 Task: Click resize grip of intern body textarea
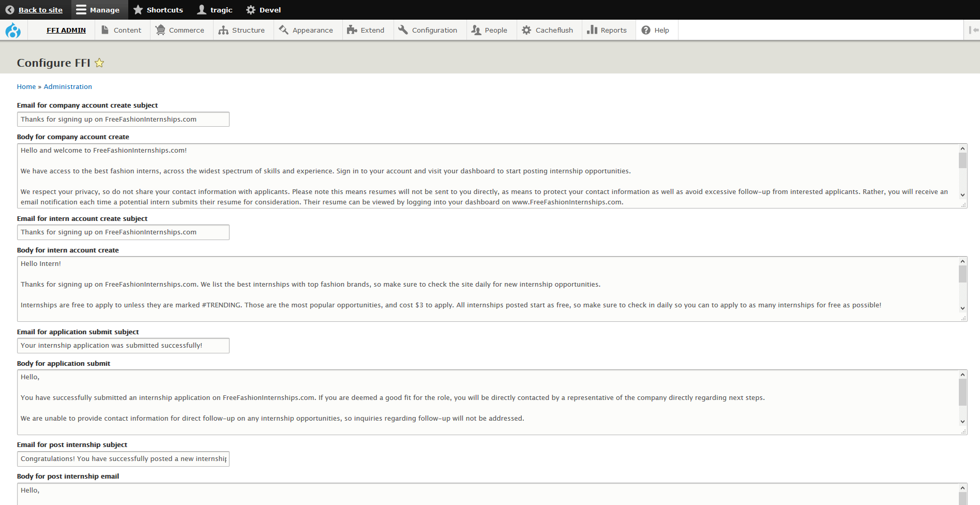pyautogui.click(x=963, y=318)
